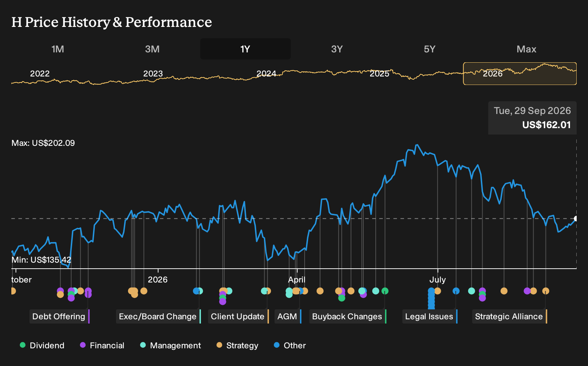Toggle the Management legend filter
Screen dimensions: 588x366
170,345
